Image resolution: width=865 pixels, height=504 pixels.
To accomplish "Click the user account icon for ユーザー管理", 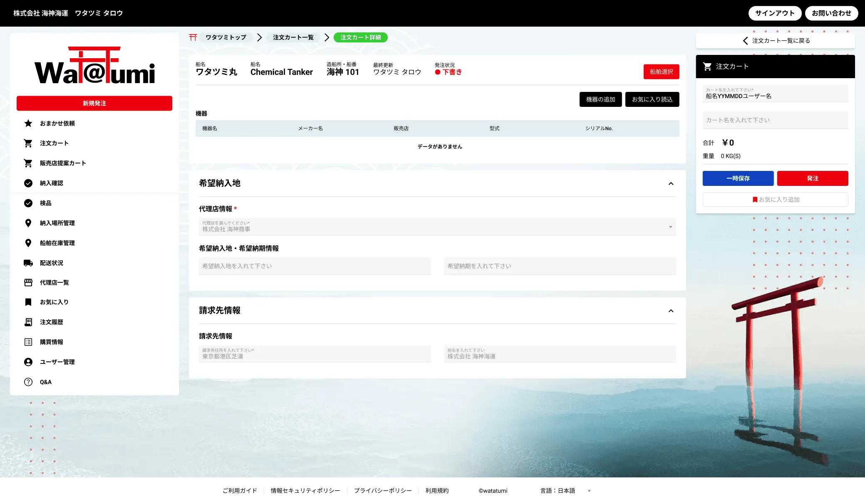I will (28, 362).
